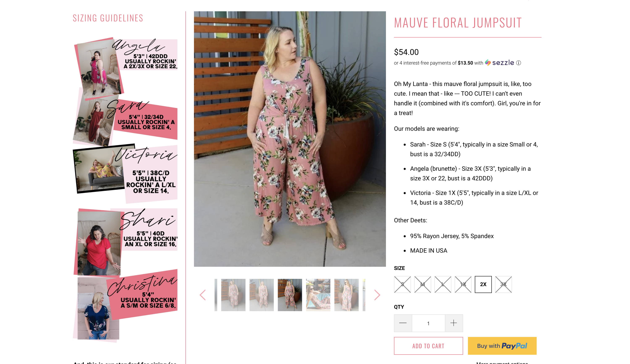Decrease quantity with the minus icon

[403, 323]
